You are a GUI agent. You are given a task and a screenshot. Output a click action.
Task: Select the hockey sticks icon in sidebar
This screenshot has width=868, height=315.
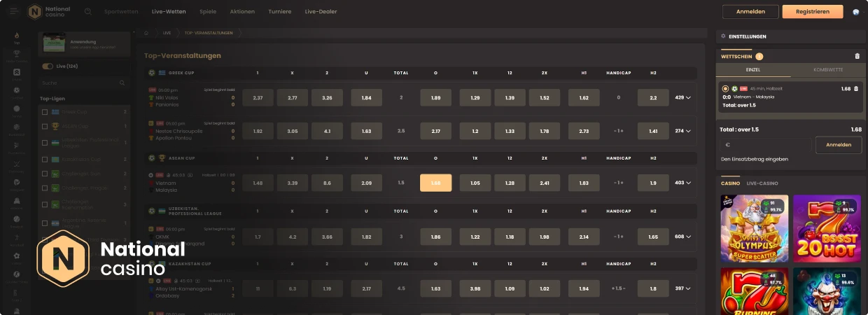[17, 165]
